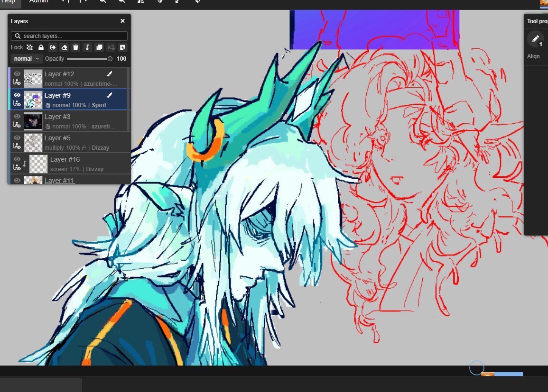Click the user-eye icon on Layer #3
The image size is (548, 392).
(17, 125)
